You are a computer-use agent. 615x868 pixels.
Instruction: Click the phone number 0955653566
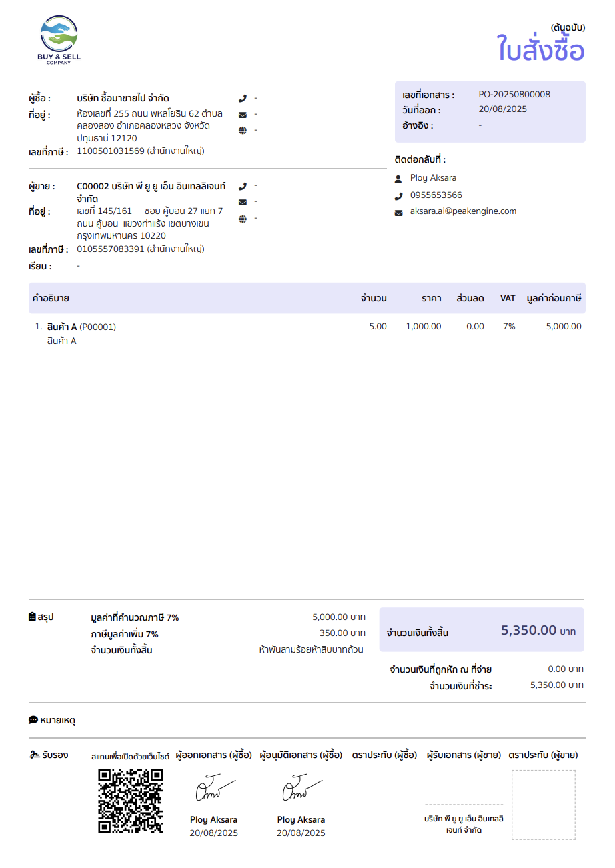(x=436, y=195)
